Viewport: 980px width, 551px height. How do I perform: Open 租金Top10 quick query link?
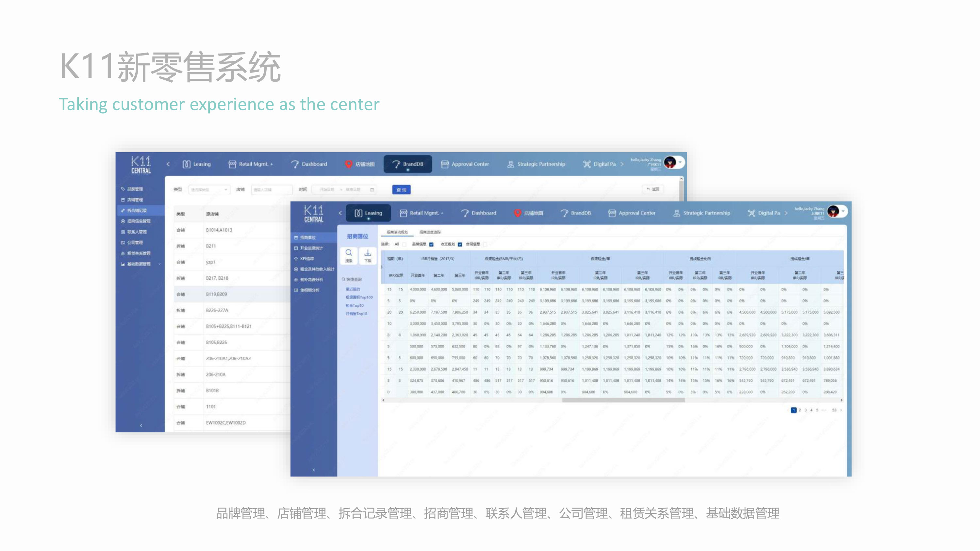355,305
